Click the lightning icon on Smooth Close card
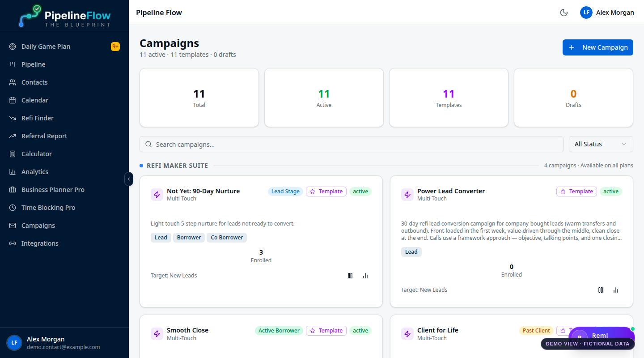The width and height of the screenshot is (644, 358). (157, 334)
